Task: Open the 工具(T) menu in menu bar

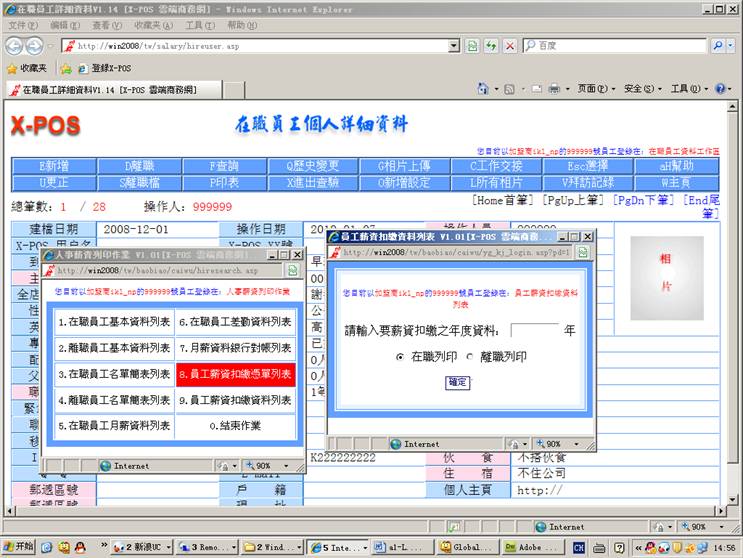Action: pos(199,25)
